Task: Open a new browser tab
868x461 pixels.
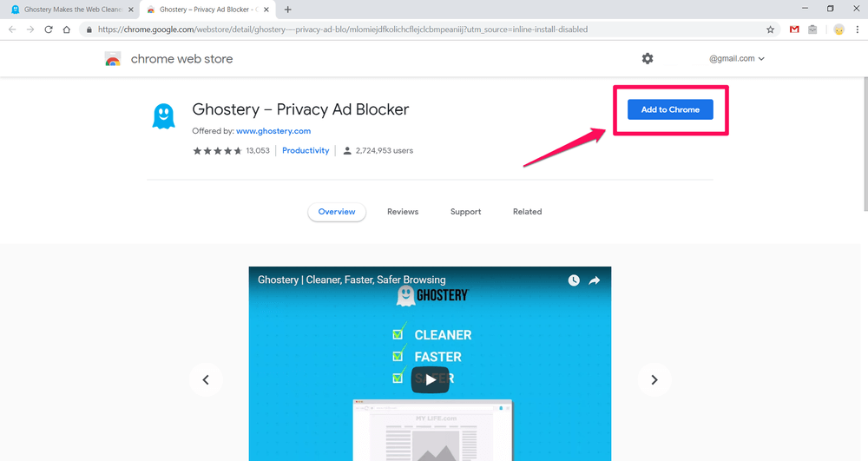Action: 288,10
